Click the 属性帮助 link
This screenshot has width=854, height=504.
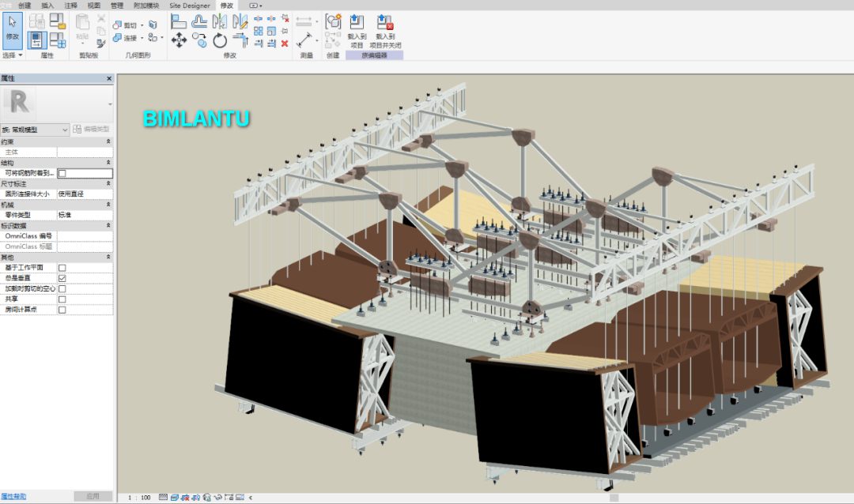pyautogui.click(x=13, y=496)
